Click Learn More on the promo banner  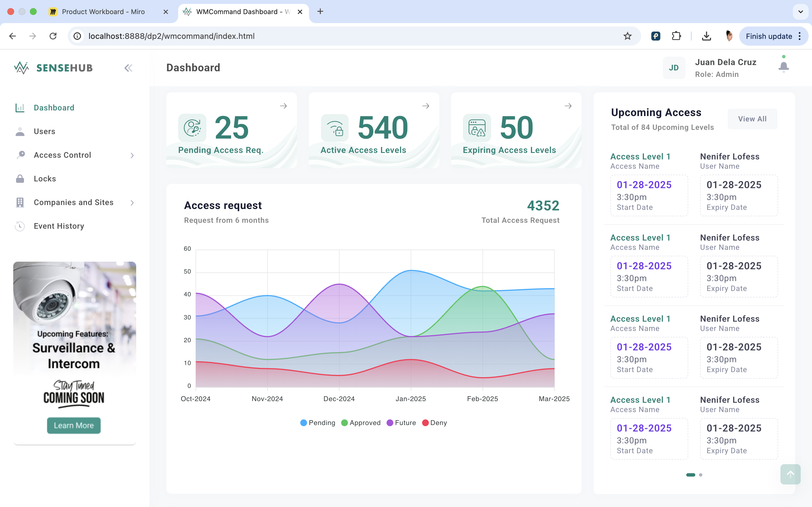(74, 425)
